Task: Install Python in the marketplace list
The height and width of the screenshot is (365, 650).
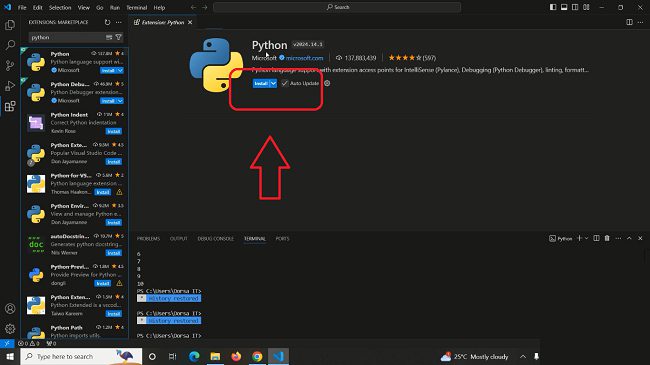Action: [108, 71]
